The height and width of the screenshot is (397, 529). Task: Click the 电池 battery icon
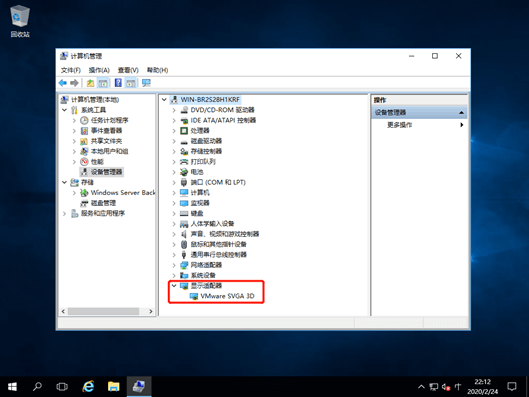[x=184, y=172]
